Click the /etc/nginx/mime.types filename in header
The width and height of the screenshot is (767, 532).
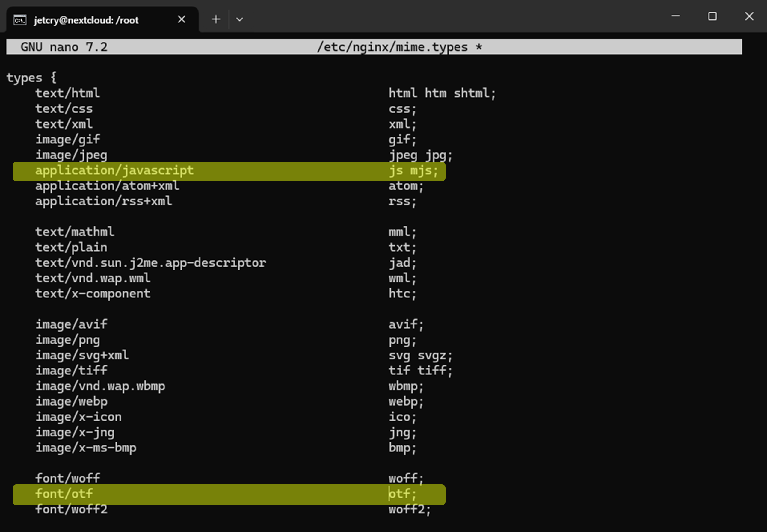tap(392, 47)
